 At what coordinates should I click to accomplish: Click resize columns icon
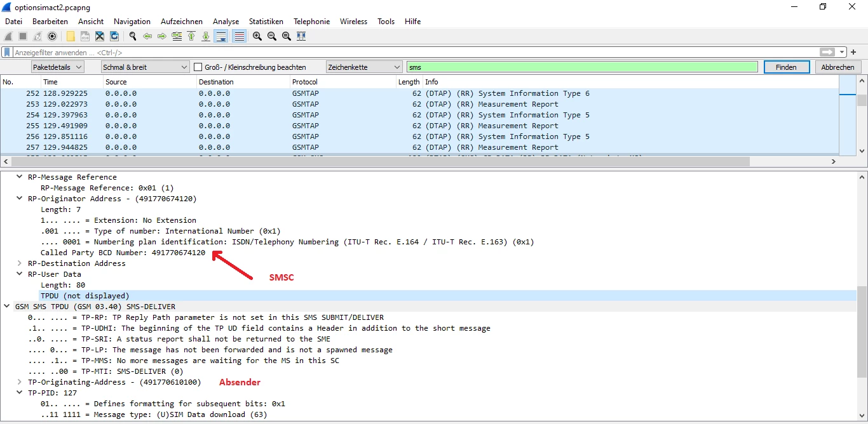301,36
